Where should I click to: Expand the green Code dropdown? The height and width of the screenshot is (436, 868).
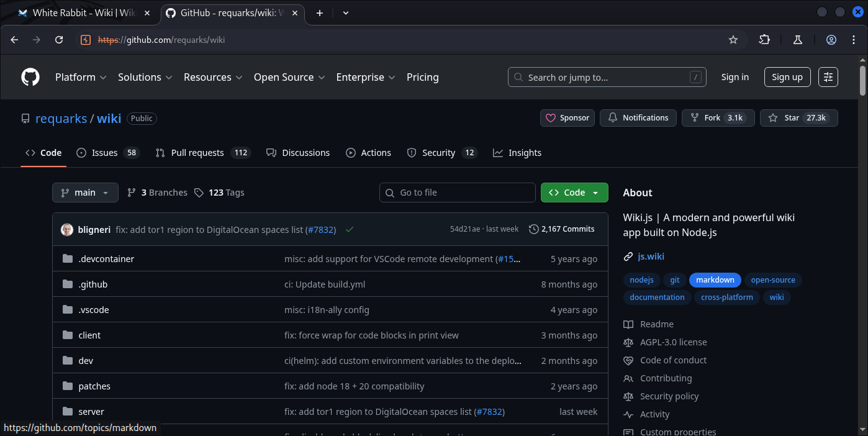(x=574, y=193)
